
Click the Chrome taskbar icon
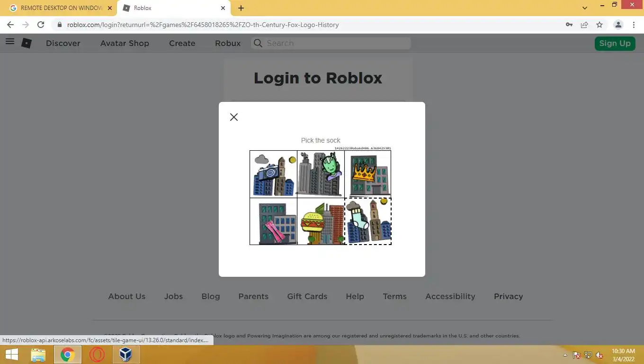[x=67, y=355]
